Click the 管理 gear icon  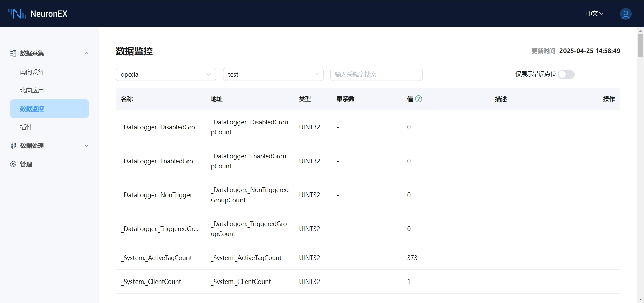[13, 164]
